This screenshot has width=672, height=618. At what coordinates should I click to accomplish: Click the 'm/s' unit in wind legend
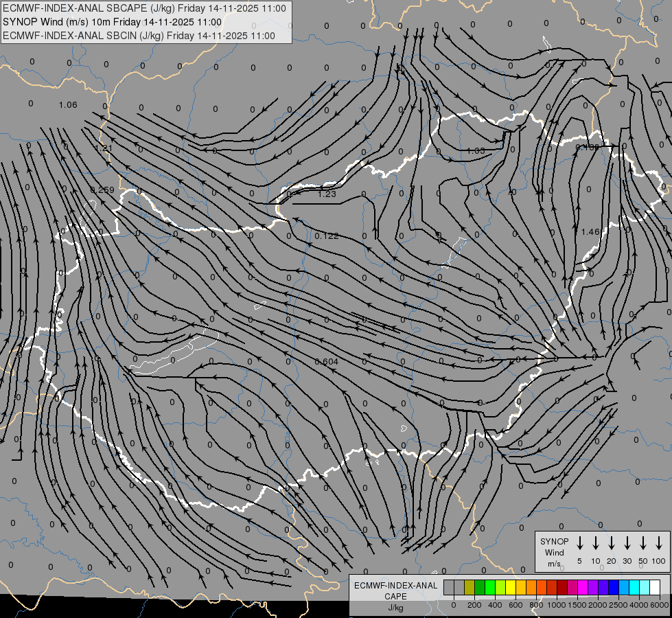pyautogui.click(x=554, y=564)
